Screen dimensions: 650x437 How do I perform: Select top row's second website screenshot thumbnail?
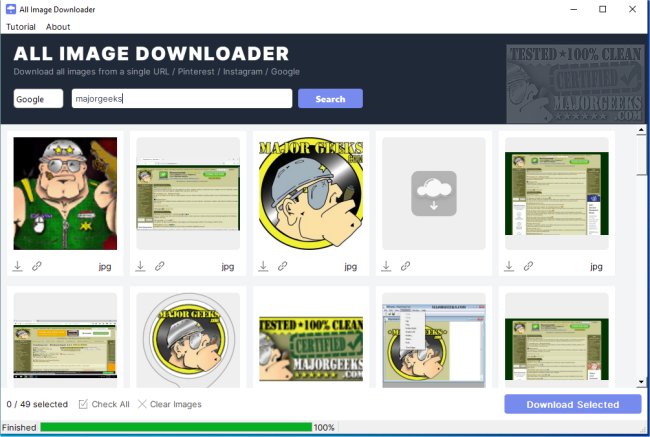tap(188, 194)
